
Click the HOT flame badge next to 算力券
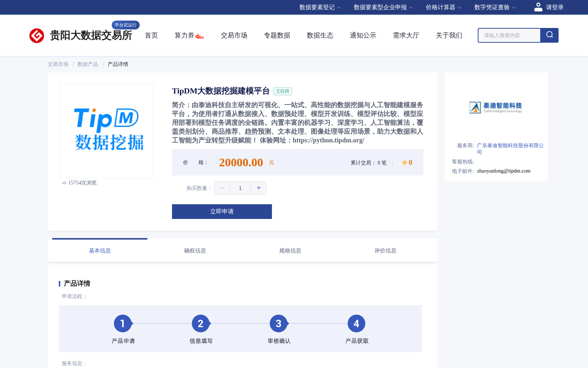200,36
